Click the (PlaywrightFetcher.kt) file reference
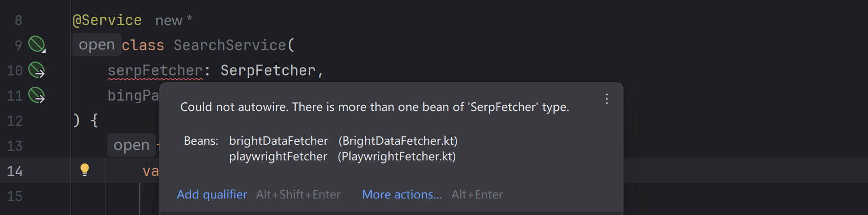This screenshot has height=215, width=868. pos(397,156)
